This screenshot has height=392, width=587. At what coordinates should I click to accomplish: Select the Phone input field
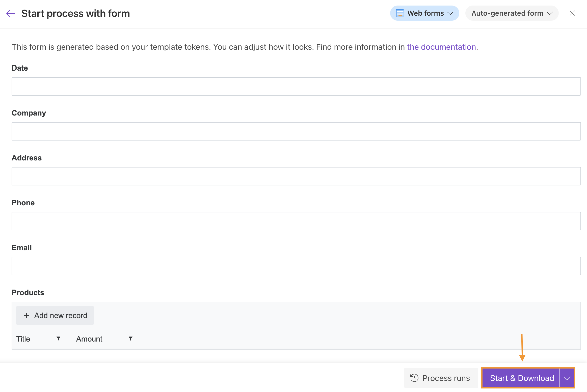point(296,221)
